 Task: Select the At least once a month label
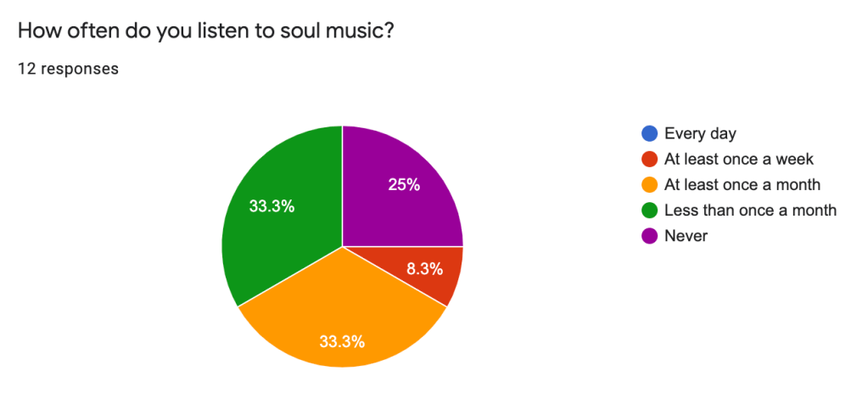(742, 184)
